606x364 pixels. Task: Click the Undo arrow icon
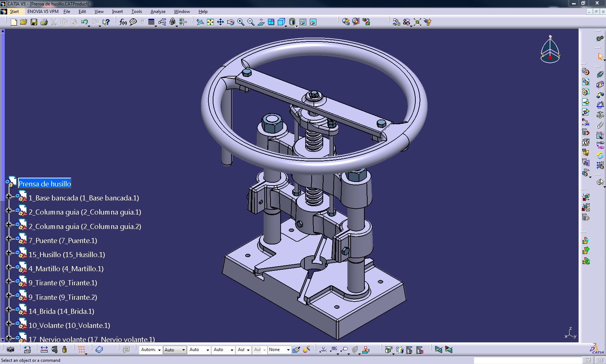click(x=85, y=22)
